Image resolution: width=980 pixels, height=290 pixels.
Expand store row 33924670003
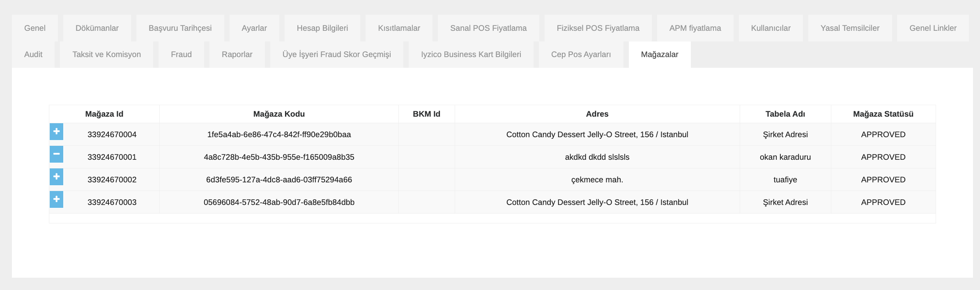(57, 199)
